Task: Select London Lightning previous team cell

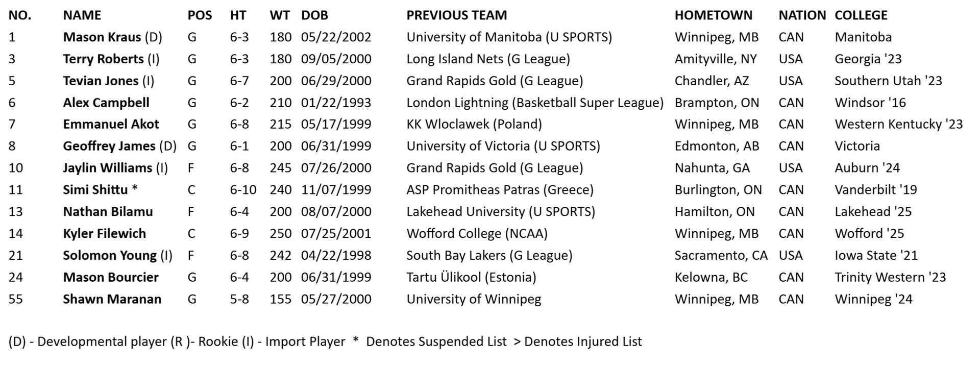Action: (534, 103)
